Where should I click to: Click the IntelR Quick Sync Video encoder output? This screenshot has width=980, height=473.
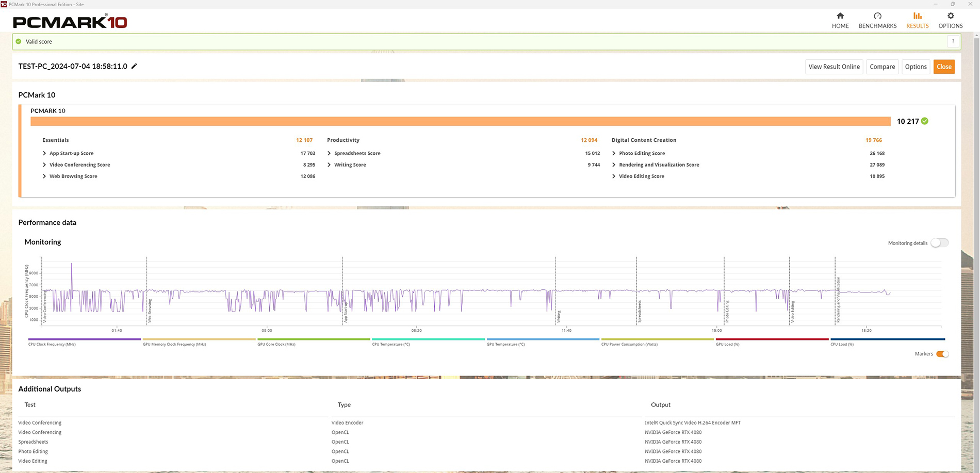(x=693, y=423)
